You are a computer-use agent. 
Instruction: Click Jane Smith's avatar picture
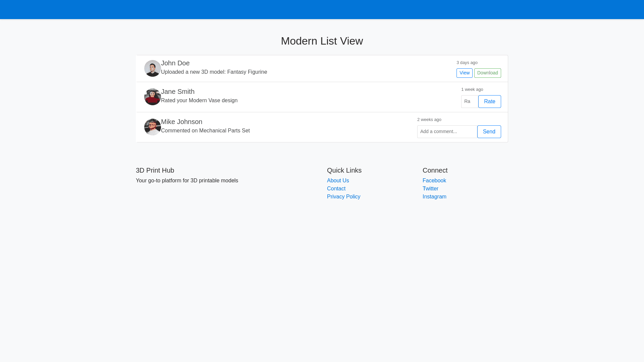[152, 97]
